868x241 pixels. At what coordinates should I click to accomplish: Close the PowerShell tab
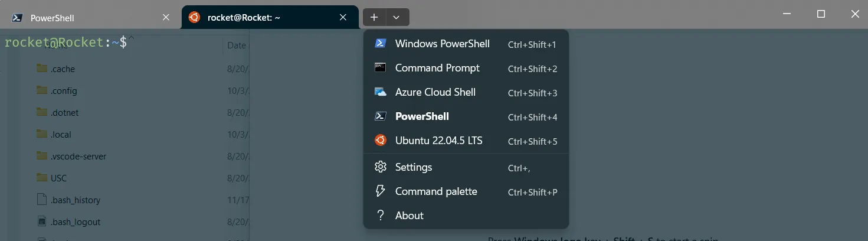coord(166,18)
